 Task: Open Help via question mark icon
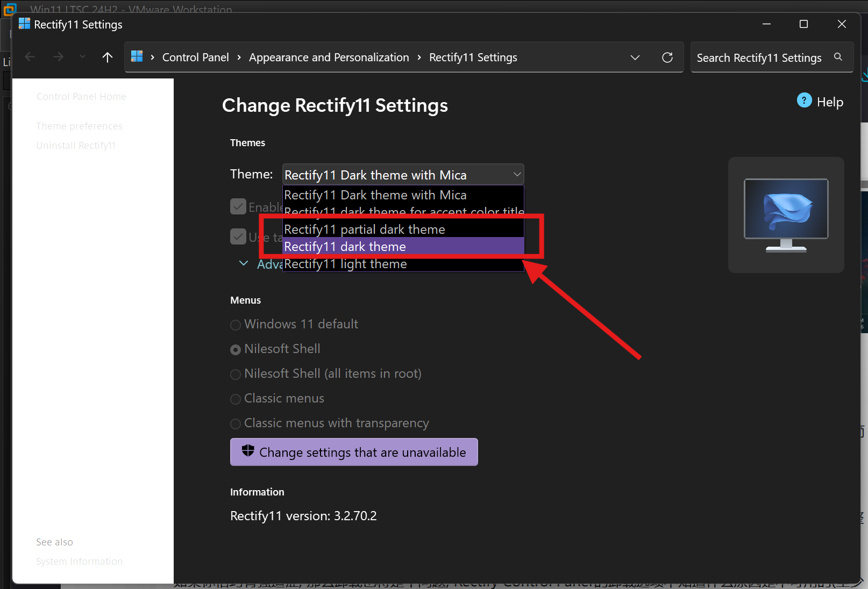[x=804, y=100]
